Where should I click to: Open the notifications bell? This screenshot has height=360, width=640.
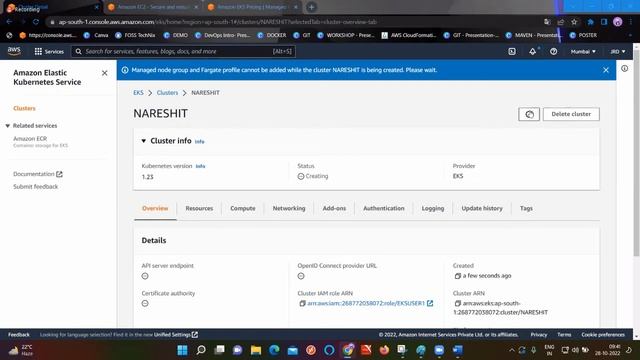pyautogui.click(x=533, y=51)
